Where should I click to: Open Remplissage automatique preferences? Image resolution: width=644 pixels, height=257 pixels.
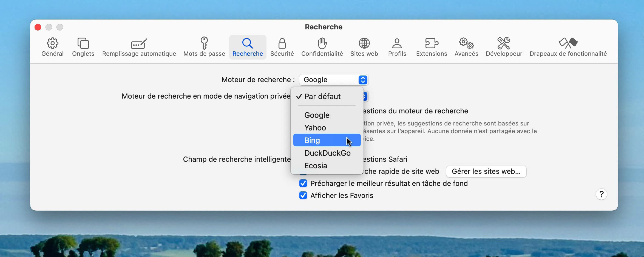click(x=139, y=47)
